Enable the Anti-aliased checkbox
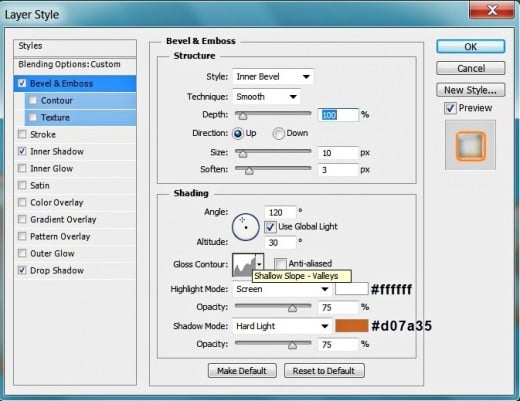The height and width of the screenshot is (401, 520). (280, 264)
